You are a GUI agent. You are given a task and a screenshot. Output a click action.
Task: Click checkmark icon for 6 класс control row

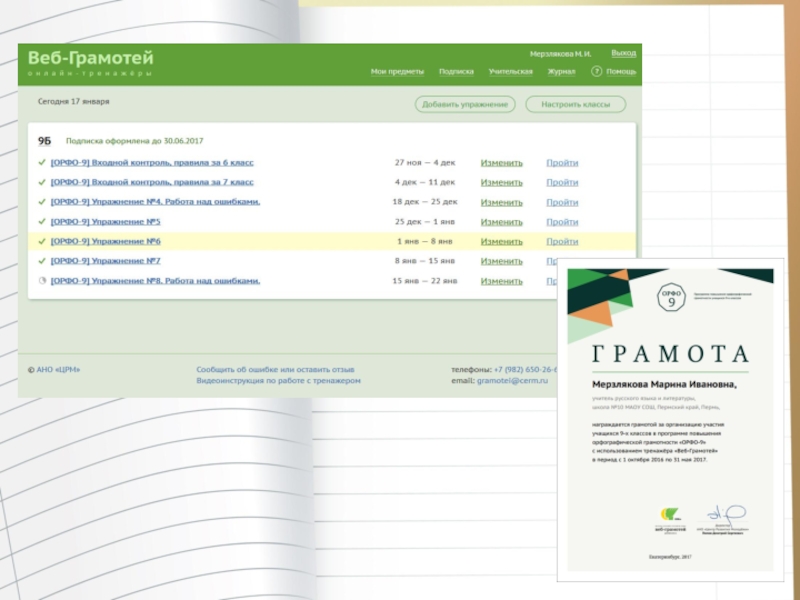click(x=42, y=162)
